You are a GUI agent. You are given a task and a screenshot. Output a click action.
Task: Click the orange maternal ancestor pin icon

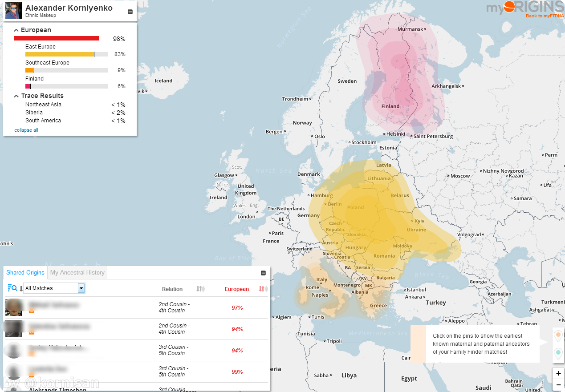[x=558, y=335]
